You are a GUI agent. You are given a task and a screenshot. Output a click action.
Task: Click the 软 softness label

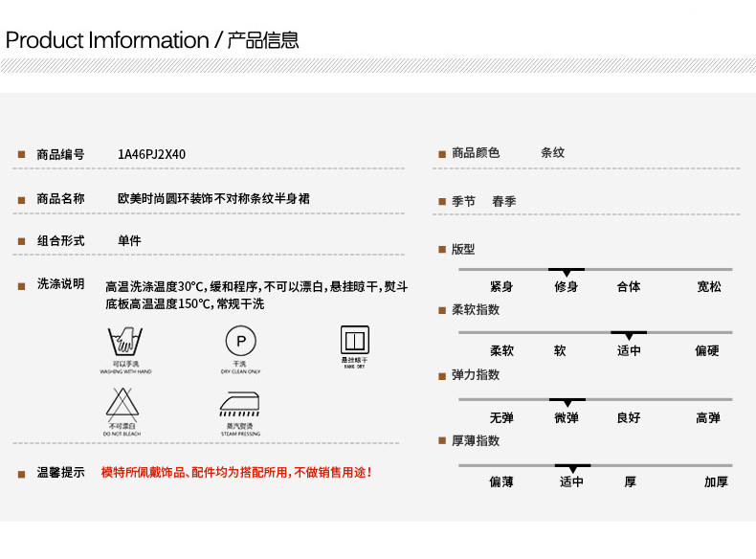click(560, 350)
